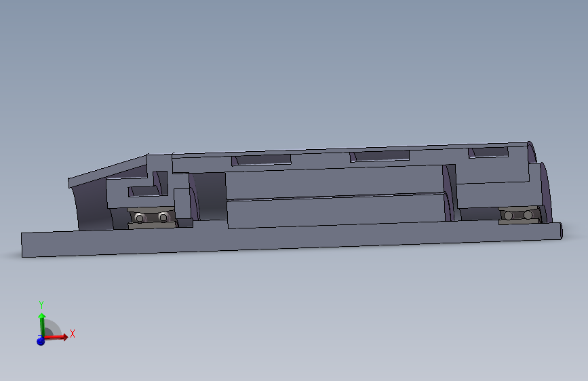Select the long base plate of the model
This screenshot has width=588, height=381.
[292, 240]
